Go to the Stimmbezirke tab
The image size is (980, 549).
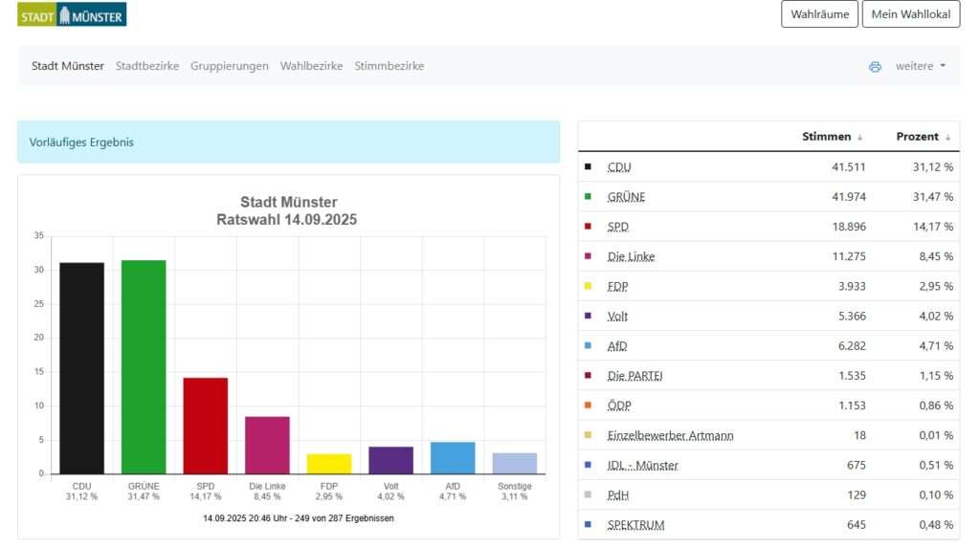click(x=389, y=66)
